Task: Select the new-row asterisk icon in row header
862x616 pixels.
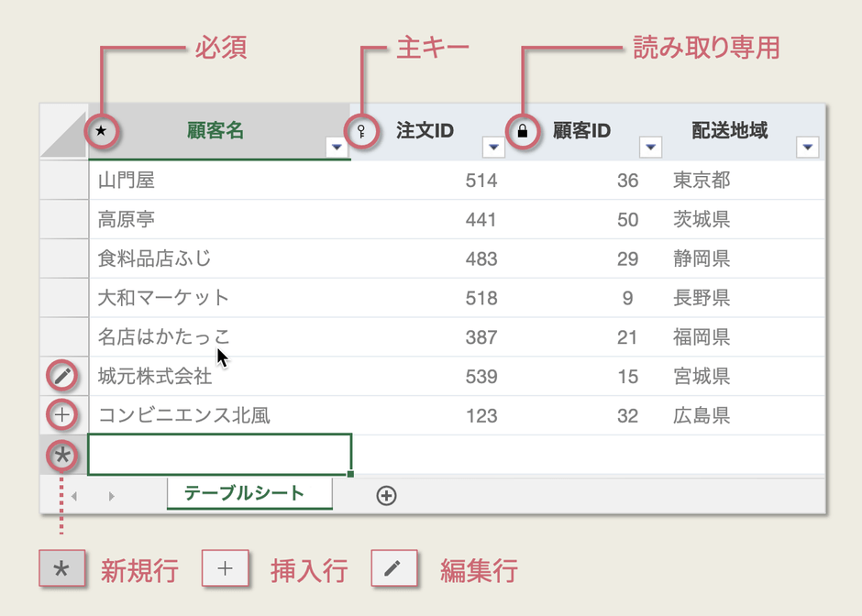Action: 61,454
